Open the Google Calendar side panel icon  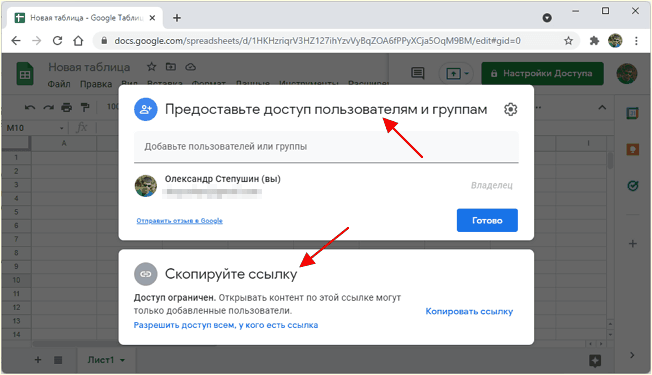632,113
